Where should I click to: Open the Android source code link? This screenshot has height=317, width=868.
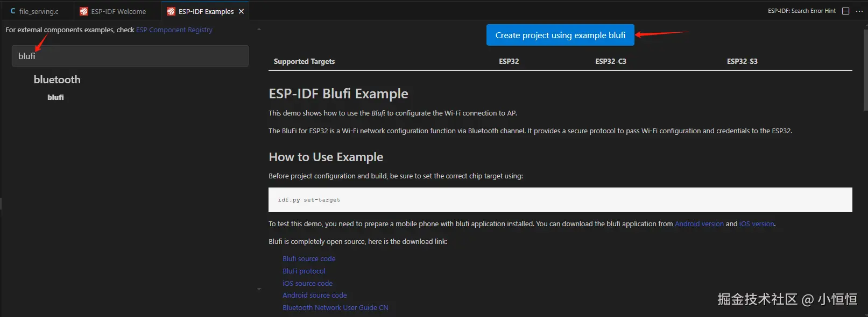pos(315,295)
